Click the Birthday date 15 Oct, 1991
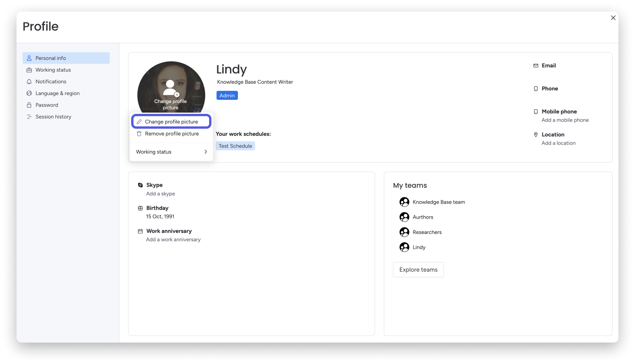The height and width of the screenshot is (364, 635). (x=160, y=216)
